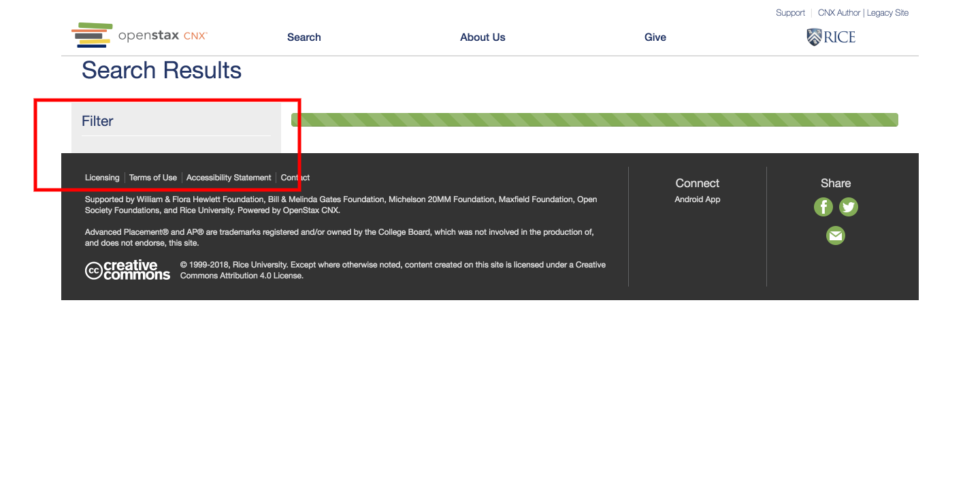Select the Rice University shield logo
Viewport: 980px width, 503px height.
click(x=831, y=36)
